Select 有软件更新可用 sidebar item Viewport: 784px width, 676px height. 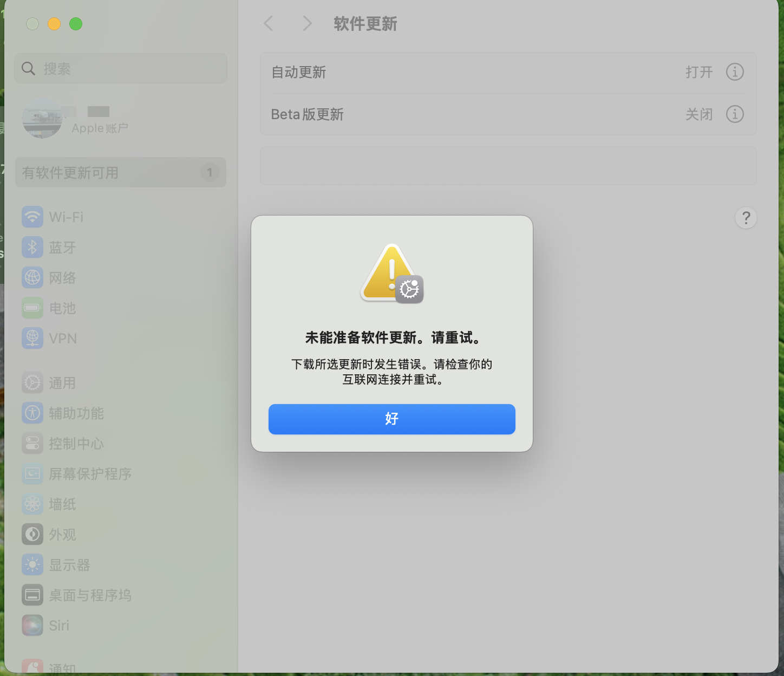pos(121,172)
